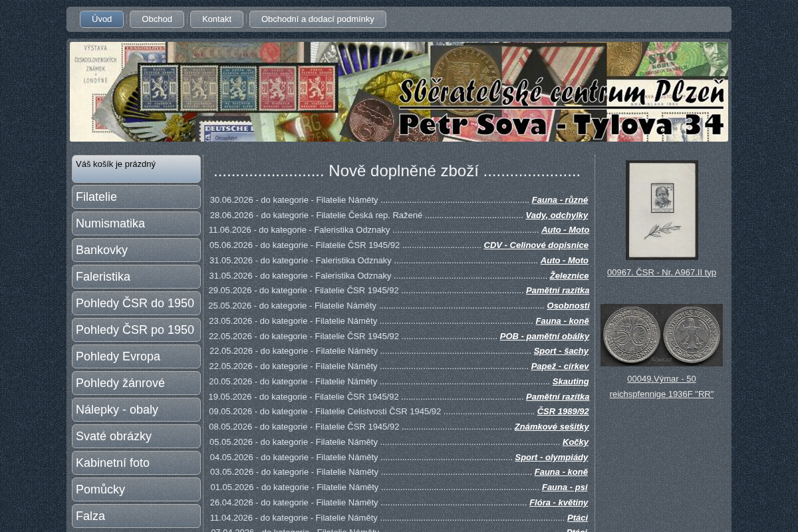Click the empty cart status box
The width and height of the screenshot is (798, 532).
coord(136,169)
